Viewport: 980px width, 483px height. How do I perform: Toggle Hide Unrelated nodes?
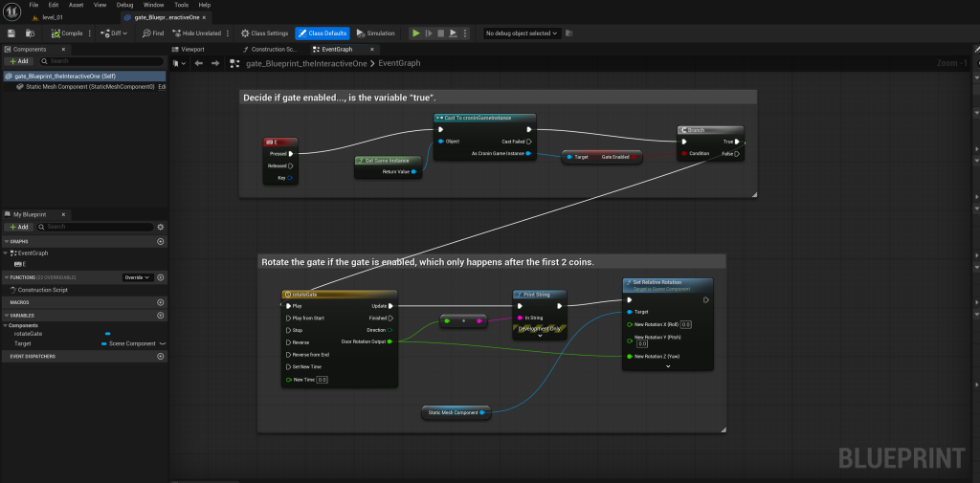(x=196, y=33)
